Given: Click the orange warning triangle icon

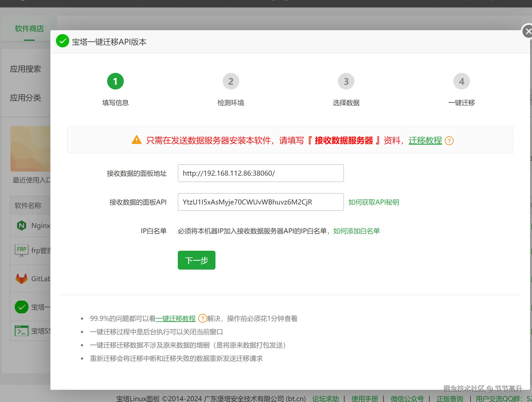Looking at the screenshot, I should tap(137, 140).
